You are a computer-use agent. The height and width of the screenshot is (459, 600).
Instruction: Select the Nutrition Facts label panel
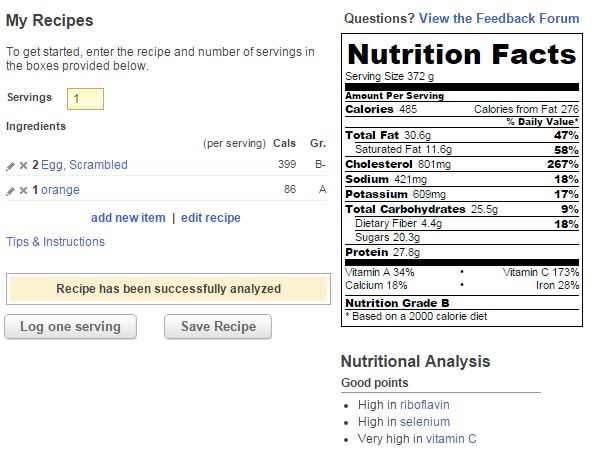462,180
